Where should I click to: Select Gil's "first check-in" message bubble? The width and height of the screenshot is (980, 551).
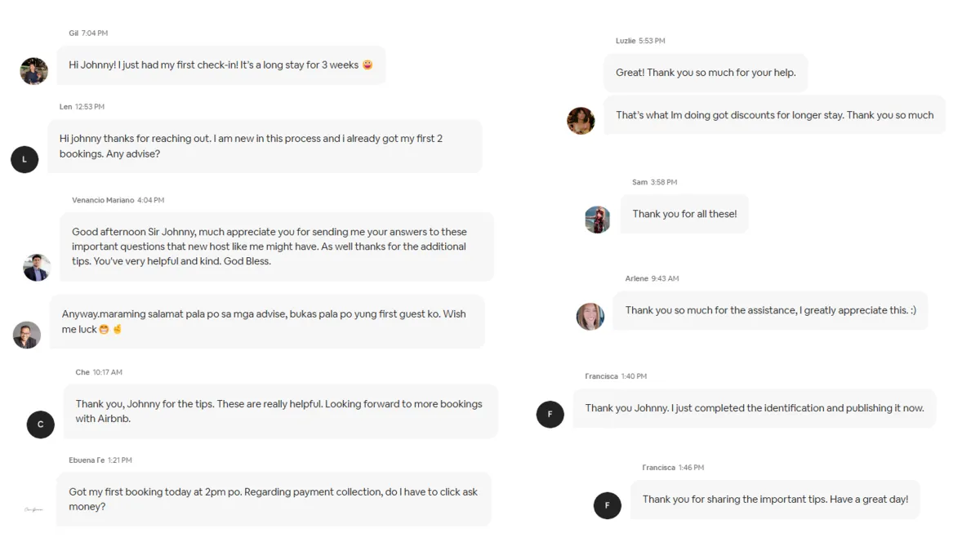220,65
